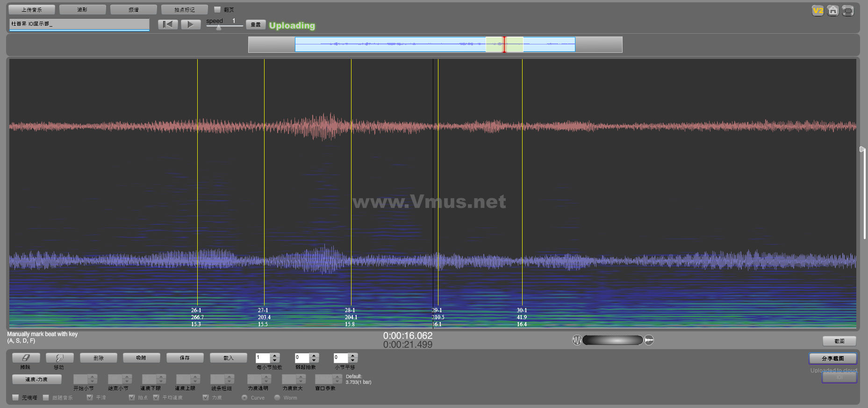
Task: Adjust the playback speed slider
Action: pos(219,27)
